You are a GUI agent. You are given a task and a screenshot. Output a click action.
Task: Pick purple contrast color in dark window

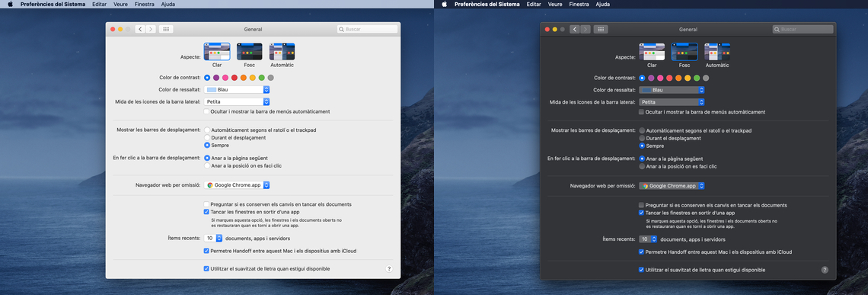651,79
